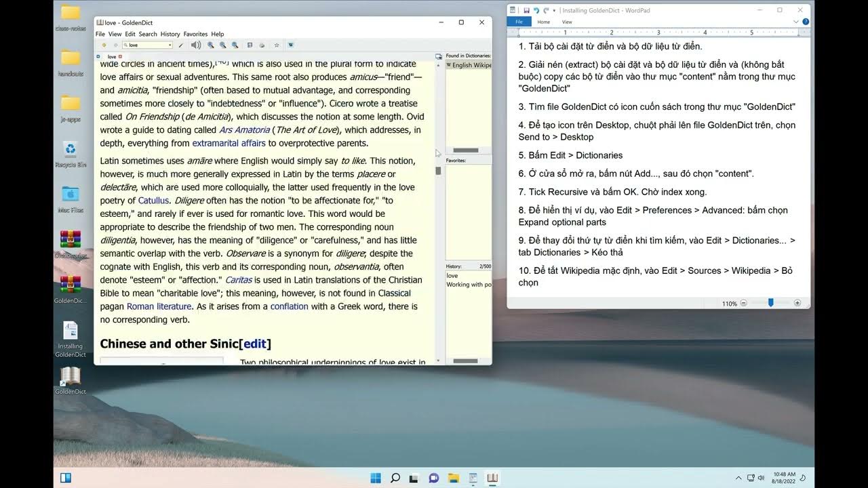Open Windows taskbar Search
The height and width of the screenshot is (488, 868).
[395, 478]
